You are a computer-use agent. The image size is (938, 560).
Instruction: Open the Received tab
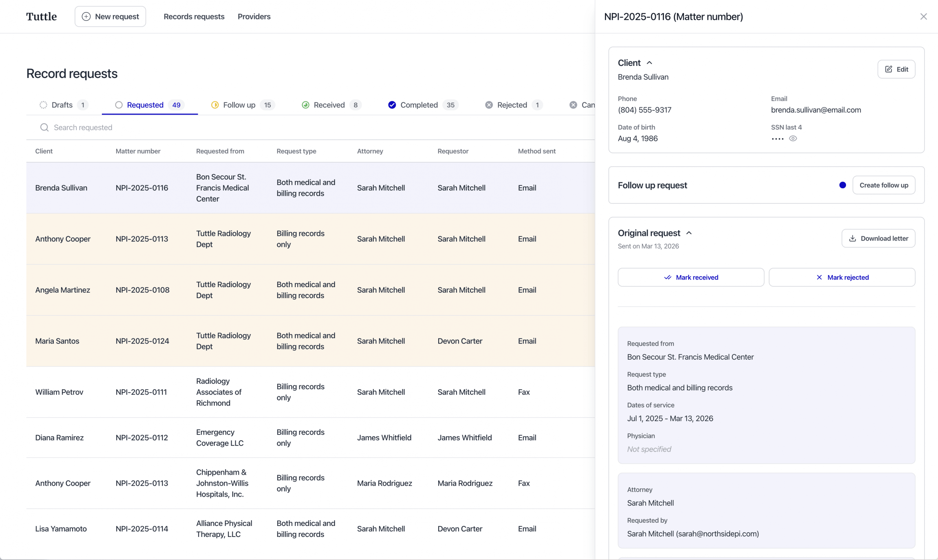329,105
